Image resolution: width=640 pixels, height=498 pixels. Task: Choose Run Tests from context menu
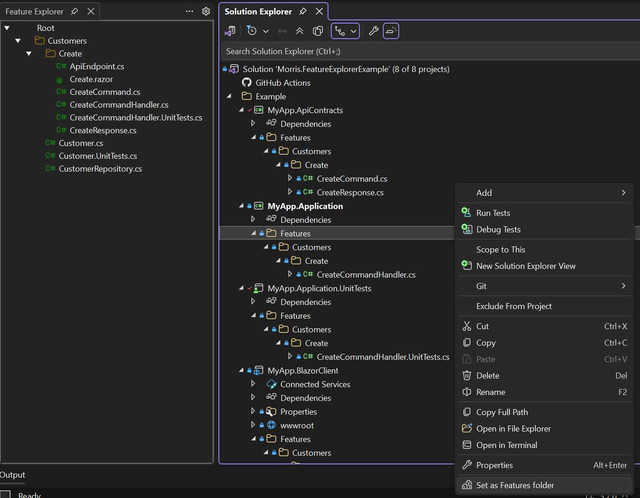(544, 213)
